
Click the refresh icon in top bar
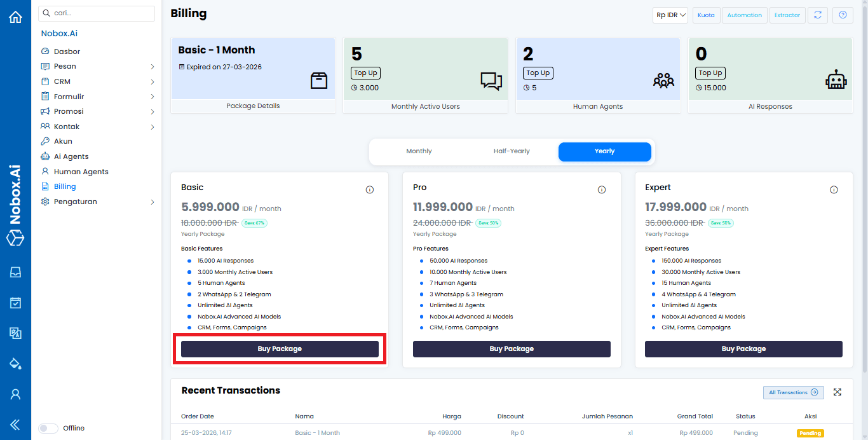click(x=818, y=15)
